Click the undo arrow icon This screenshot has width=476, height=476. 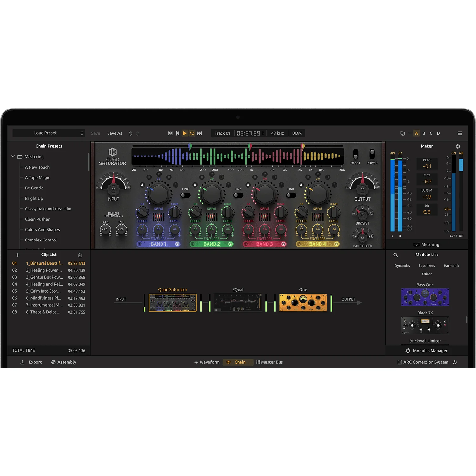click(x=130, y=133)
